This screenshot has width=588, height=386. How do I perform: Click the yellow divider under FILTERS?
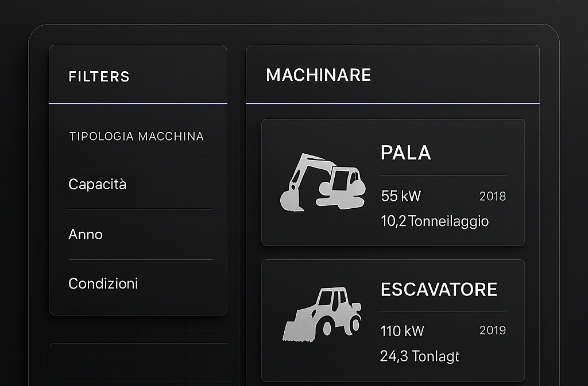[x=138, y=104]
